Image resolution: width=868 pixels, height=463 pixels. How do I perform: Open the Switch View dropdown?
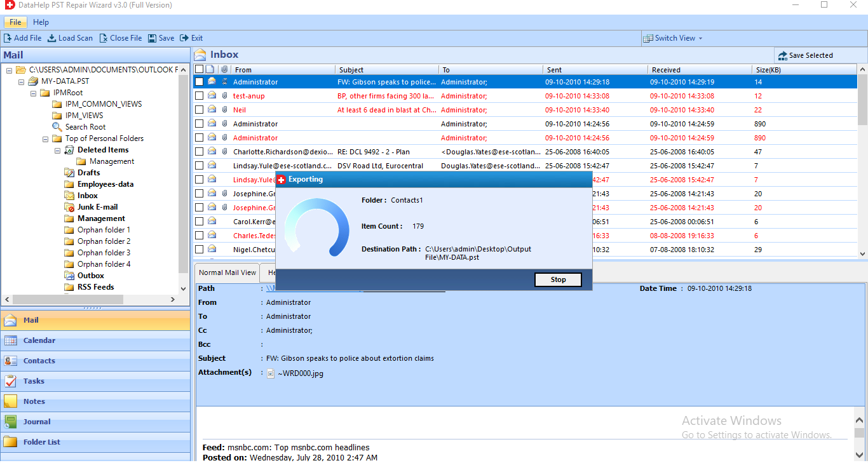[672, 37]
